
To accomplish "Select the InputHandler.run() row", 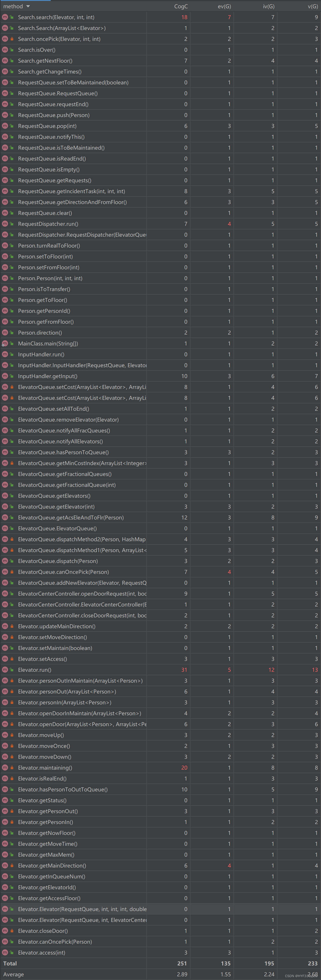I will coord(160,354).
